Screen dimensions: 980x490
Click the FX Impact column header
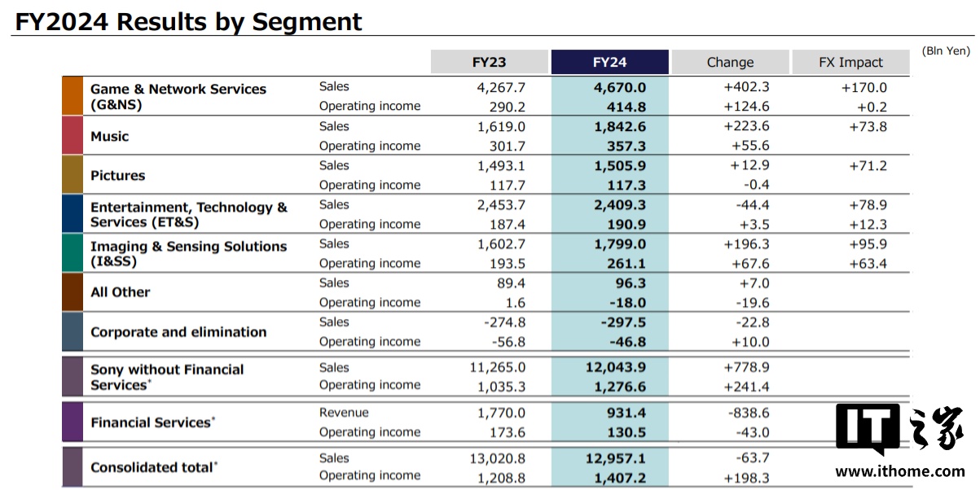pos(850,62)
